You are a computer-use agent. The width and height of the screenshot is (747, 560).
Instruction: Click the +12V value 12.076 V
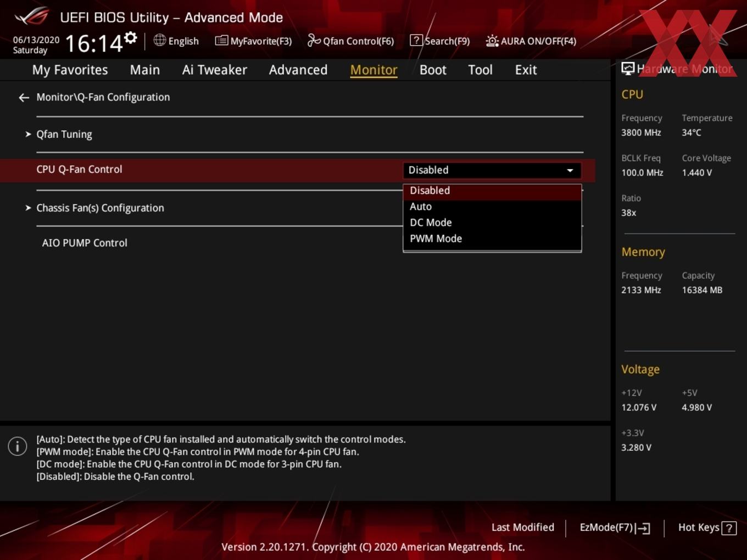point(639,407)
